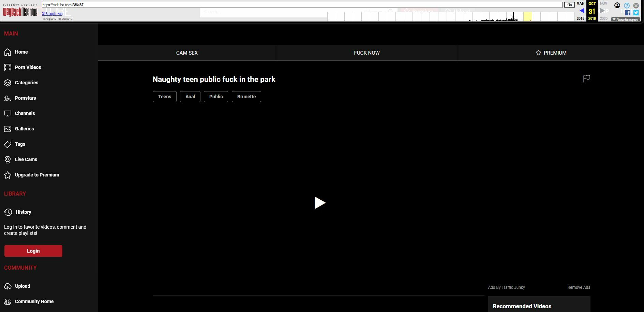Click the next capture grey arrow
This screenshot has width=644, height=312.
click(x=602, y=11)
